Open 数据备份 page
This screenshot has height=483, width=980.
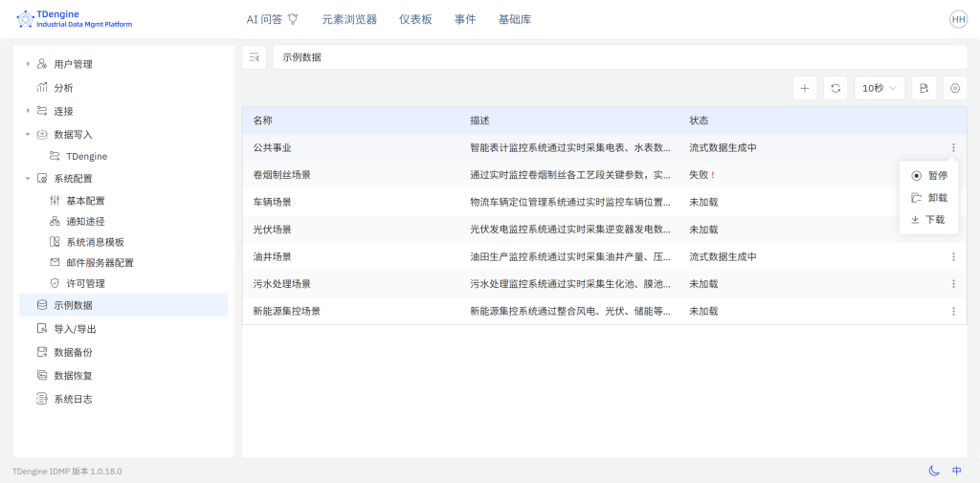pyautogui.click(x=73, y=352)
